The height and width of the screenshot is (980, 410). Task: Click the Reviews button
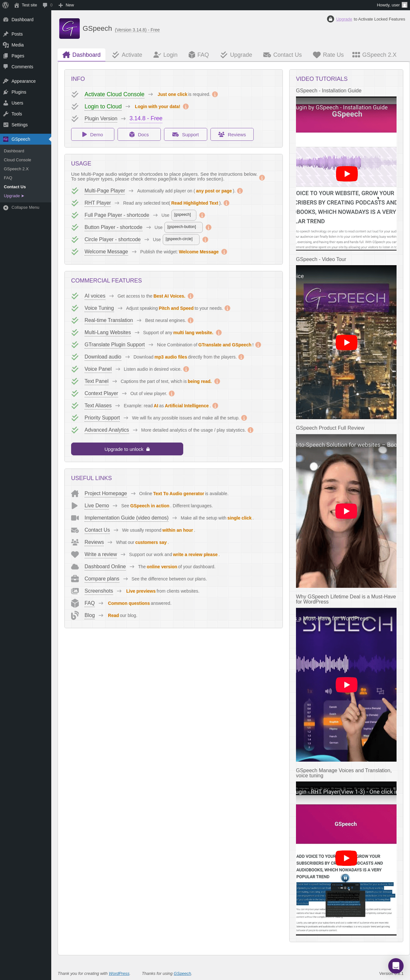point(232,134)
